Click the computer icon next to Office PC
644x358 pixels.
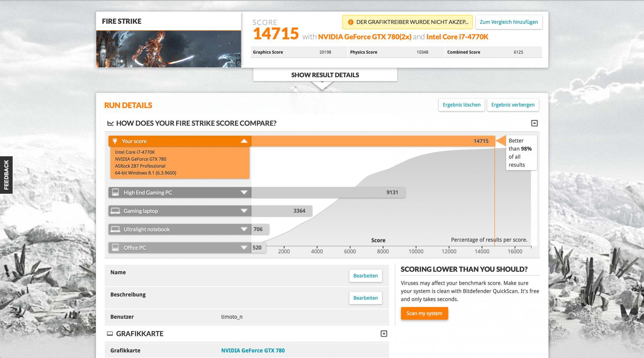click(115, 247)
